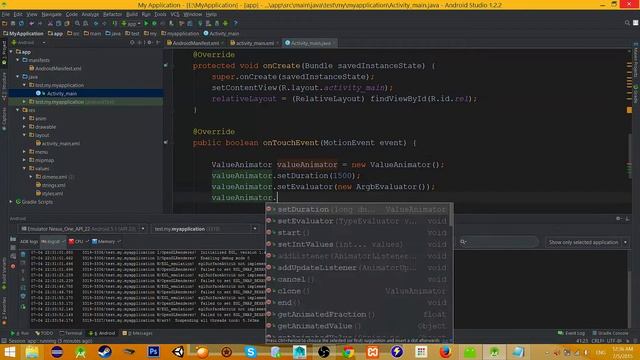The height and width of the screenshot is (360, 640).
Task: Toggle the Favorites side tool window button
Action: (4, 311)
